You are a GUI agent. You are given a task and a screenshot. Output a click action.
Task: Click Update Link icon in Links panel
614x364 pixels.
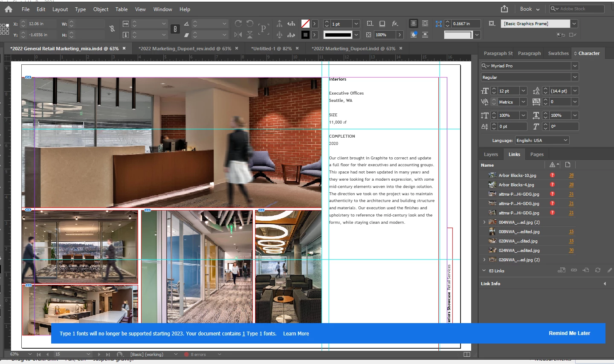(x=598, y=270)
